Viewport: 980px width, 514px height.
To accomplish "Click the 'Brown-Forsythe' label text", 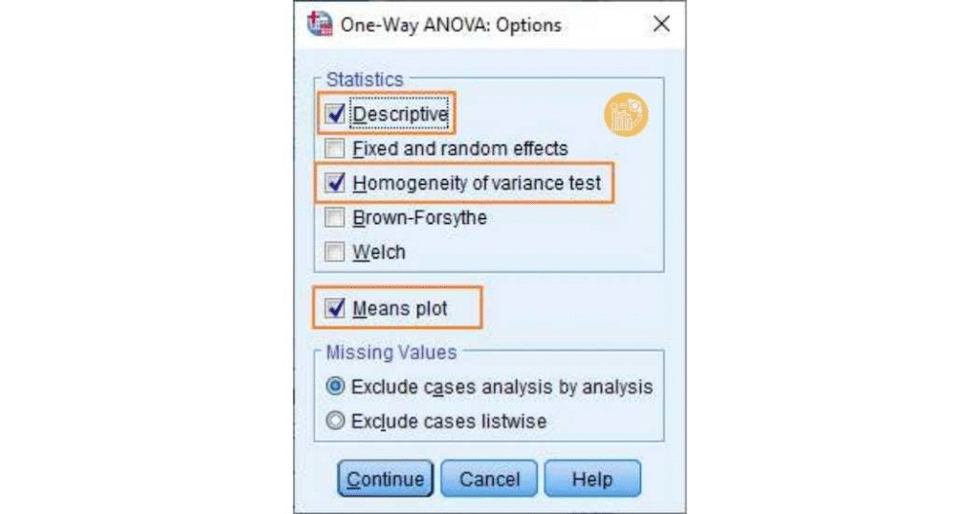I will pos(419,217).
